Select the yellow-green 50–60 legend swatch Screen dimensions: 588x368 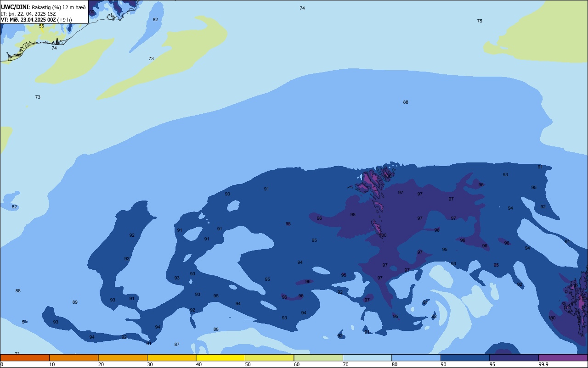[269, 357]
